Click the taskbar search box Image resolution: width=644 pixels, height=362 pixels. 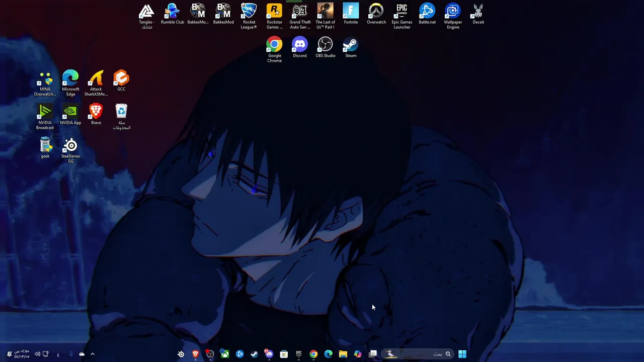[418, 354]
